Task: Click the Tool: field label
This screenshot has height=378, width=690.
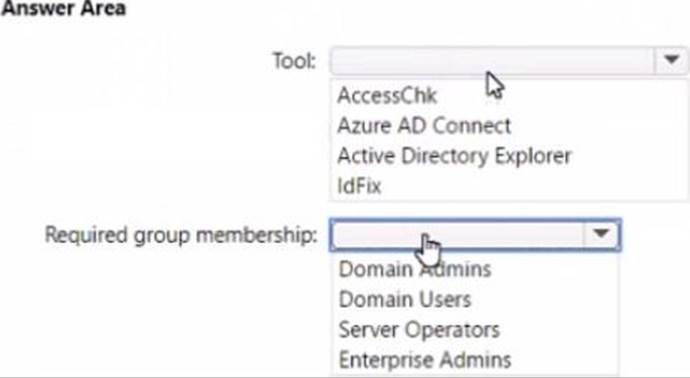Action: 294,60
